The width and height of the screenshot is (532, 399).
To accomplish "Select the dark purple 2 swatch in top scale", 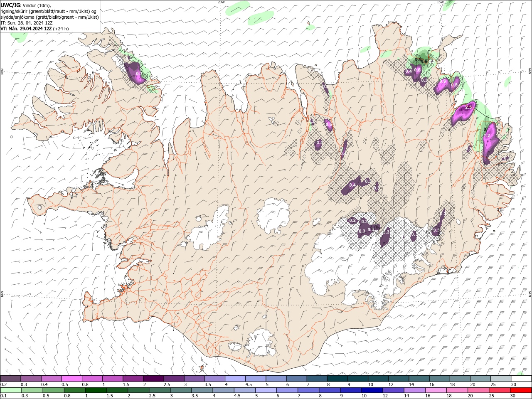I will pyautogui.click(x=153, y=379).
